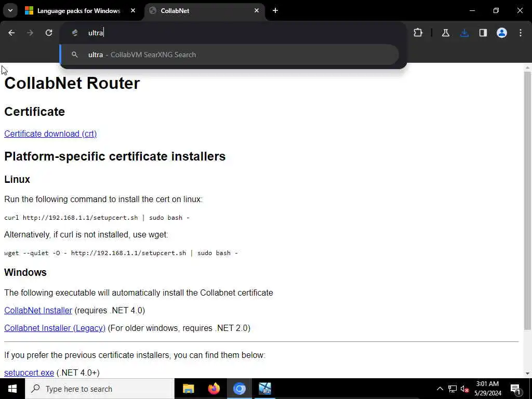
Task: Show downloads from the toolbar
Action: (x=464, y=33)
